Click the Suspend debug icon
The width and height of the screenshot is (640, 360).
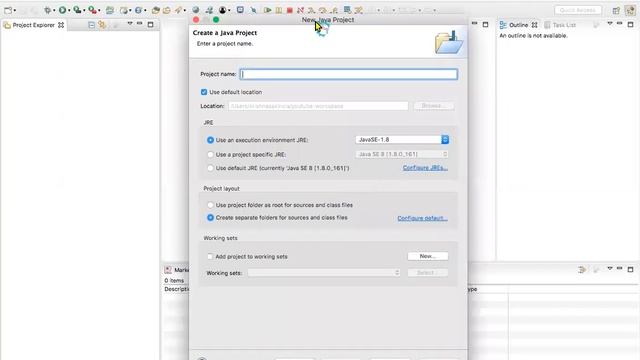(x=278, y=10)
